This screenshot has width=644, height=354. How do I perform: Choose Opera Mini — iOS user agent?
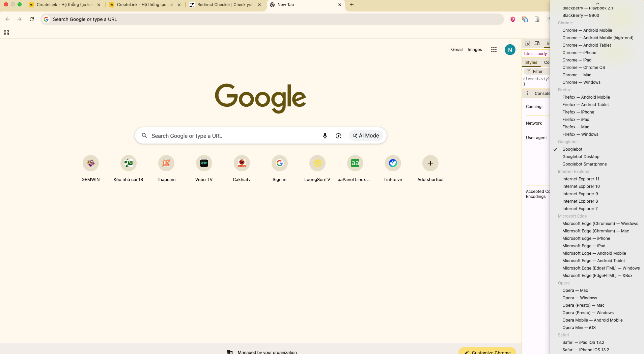coord(579,328)
